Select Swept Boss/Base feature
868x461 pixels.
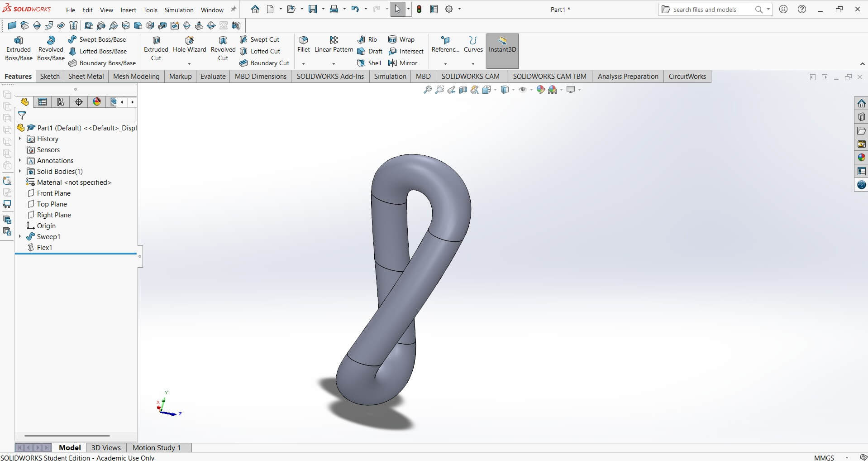97,39
